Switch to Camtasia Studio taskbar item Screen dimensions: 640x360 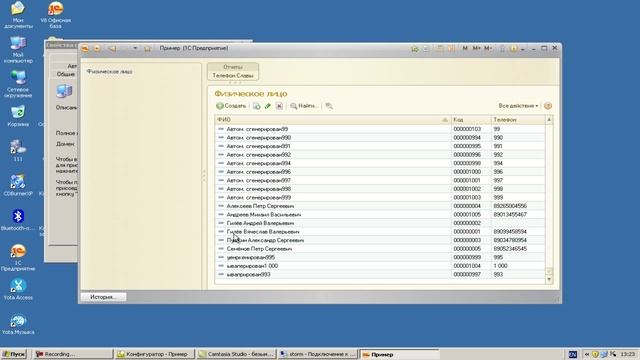[236, 354]
